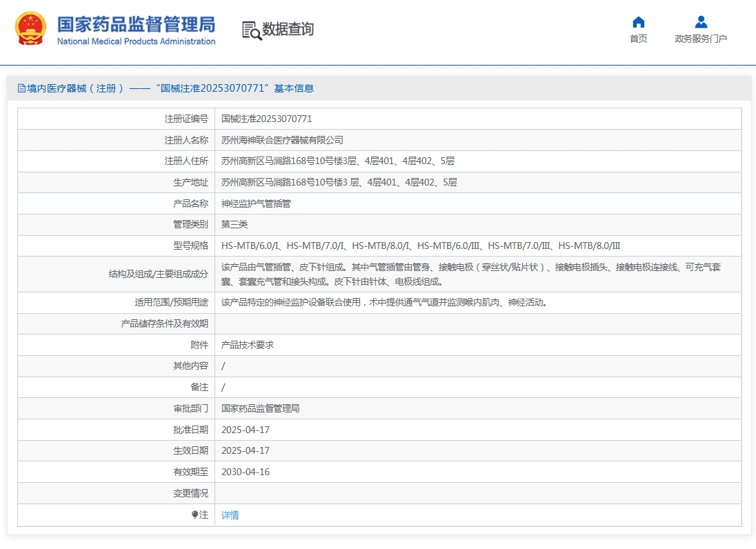This screenshot has height=549, width=756.
Task: Click the 数据查询 magnifier document icon
Action: coord(252,30)
